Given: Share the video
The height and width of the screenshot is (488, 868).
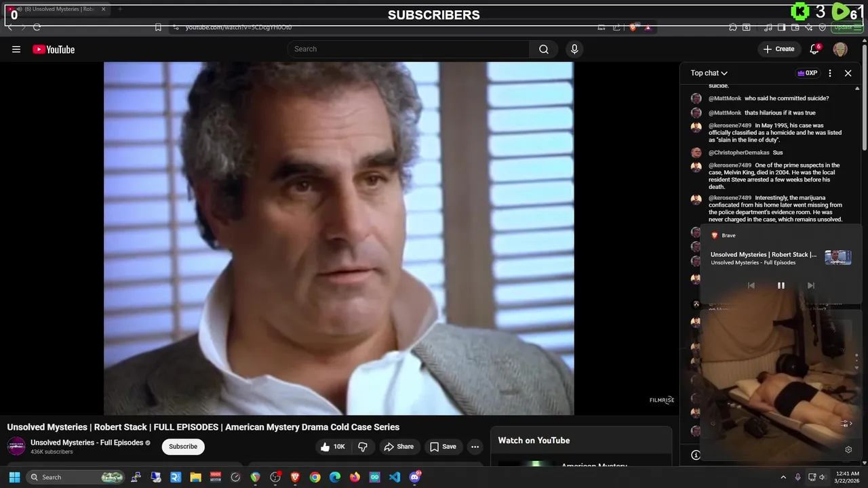Looking at the screenshot, I should coord(398,447).
